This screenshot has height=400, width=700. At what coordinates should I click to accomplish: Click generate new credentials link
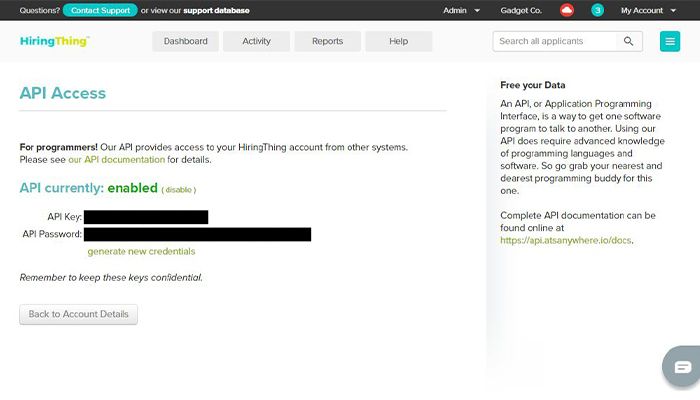click(x=141, y=251)
